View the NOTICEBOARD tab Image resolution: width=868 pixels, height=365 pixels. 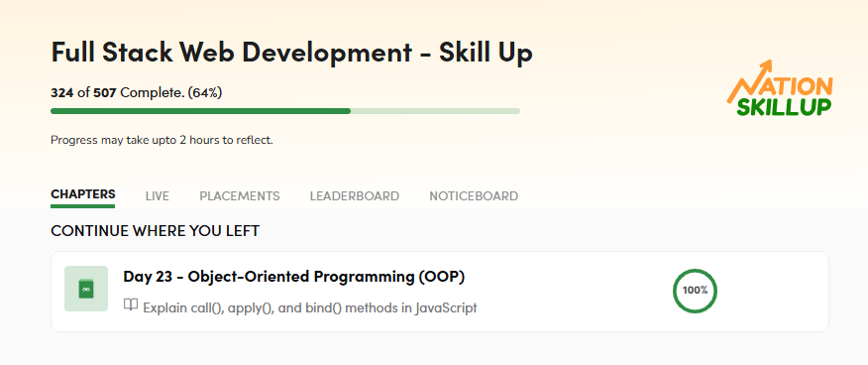[x=474, y=196]
